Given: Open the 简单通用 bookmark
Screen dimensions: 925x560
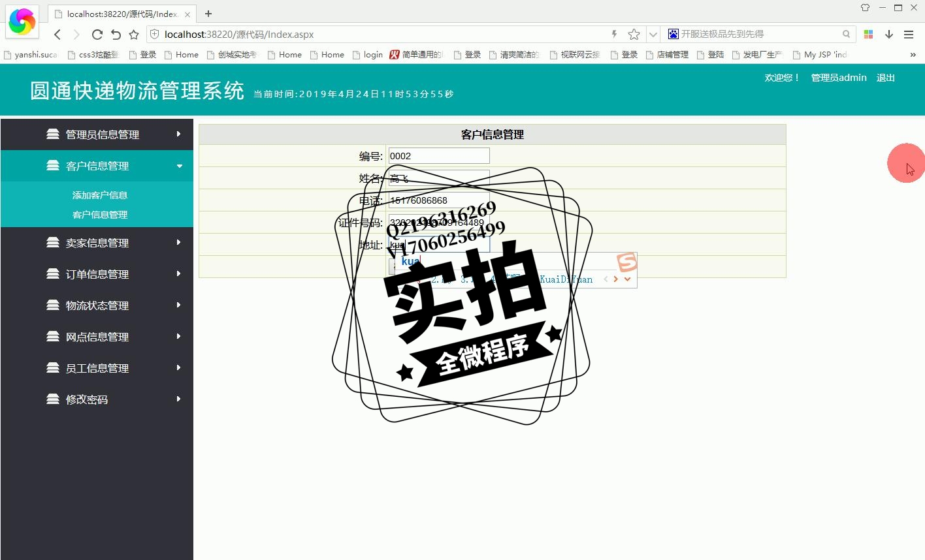Looking at the screenshot, I should tap(417, 55).
